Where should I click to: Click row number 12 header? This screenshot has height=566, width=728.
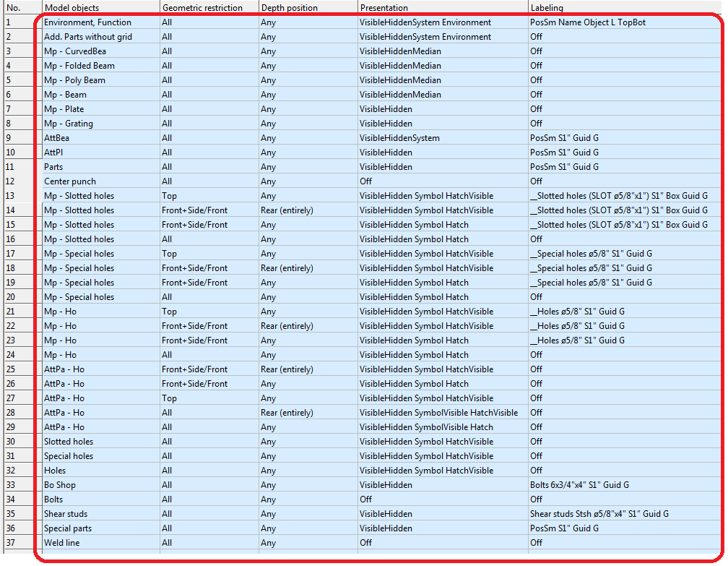[x=23, y=181]
